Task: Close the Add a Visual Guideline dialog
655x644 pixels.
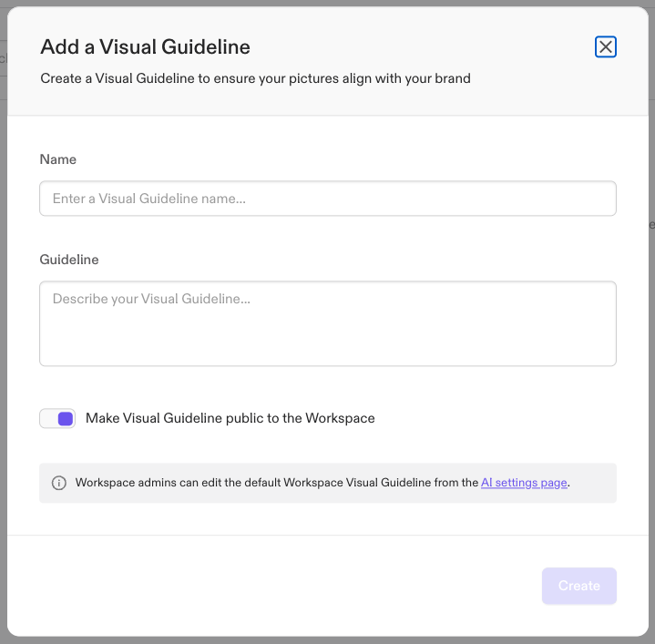Action: (606, 47)
